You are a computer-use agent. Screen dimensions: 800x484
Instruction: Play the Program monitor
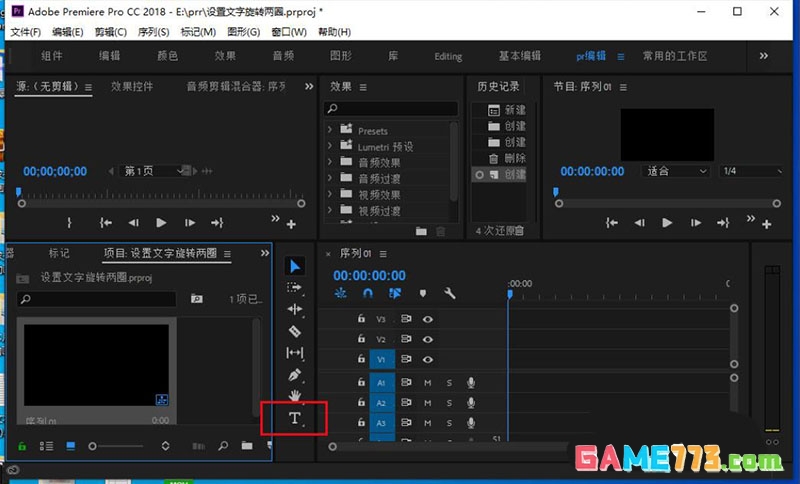point(666,223)
